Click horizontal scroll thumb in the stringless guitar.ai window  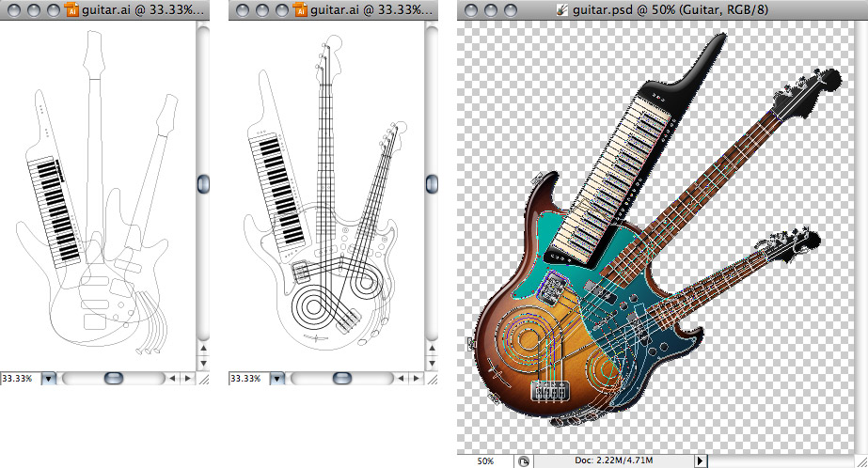(113, 379)
